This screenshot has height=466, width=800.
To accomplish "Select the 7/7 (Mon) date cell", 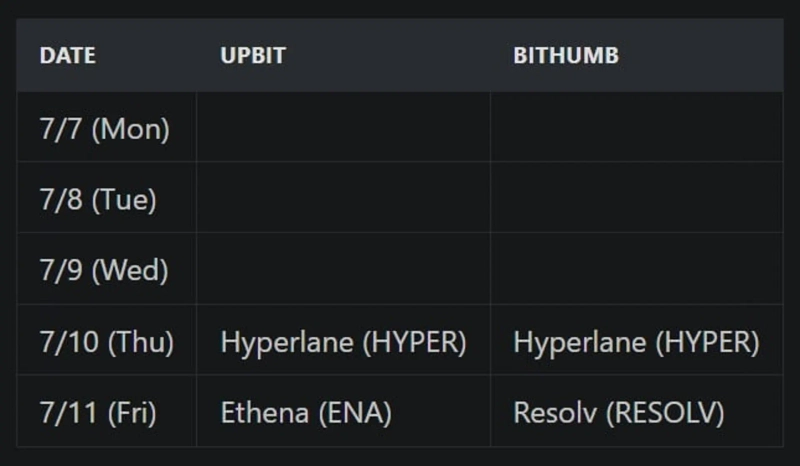I will [104, 129].
